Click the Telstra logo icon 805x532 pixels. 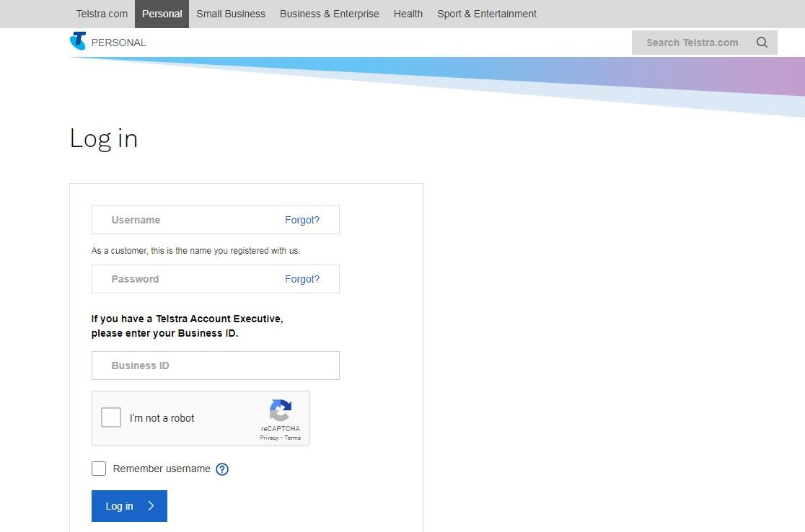[78, 42]
